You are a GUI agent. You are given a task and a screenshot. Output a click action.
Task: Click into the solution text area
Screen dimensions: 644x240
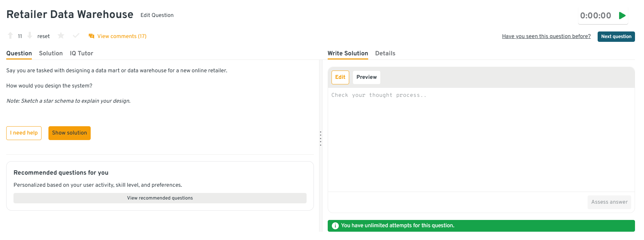click(x=481, y=138)
